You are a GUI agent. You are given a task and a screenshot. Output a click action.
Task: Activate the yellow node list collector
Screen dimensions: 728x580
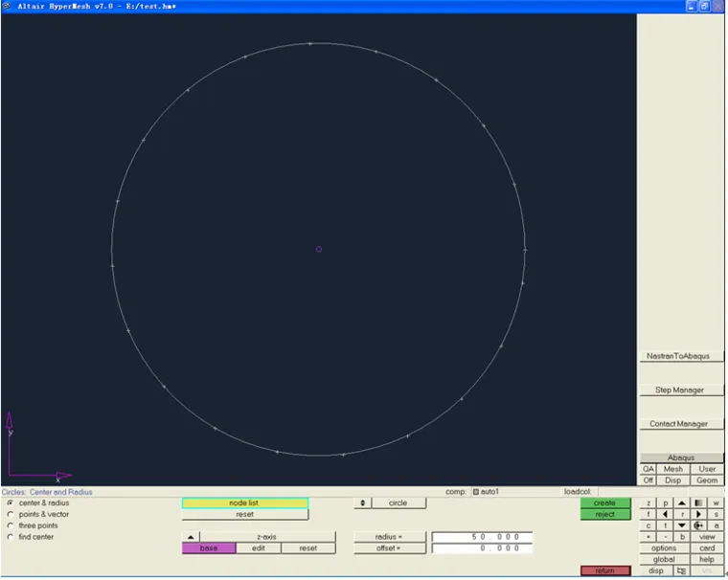[x=244, y=503]
